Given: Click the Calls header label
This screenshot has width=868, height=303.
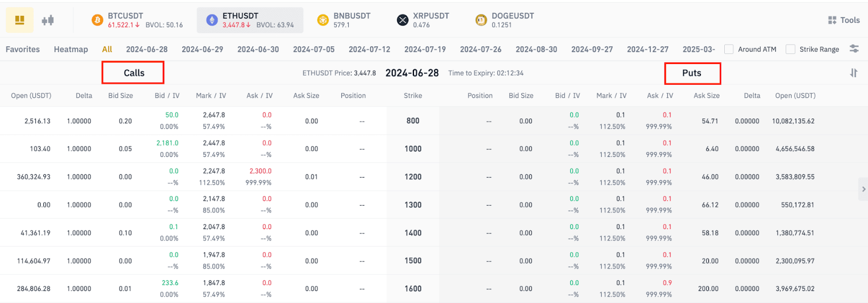Looking at the screenshot, I should coord(133,73).
